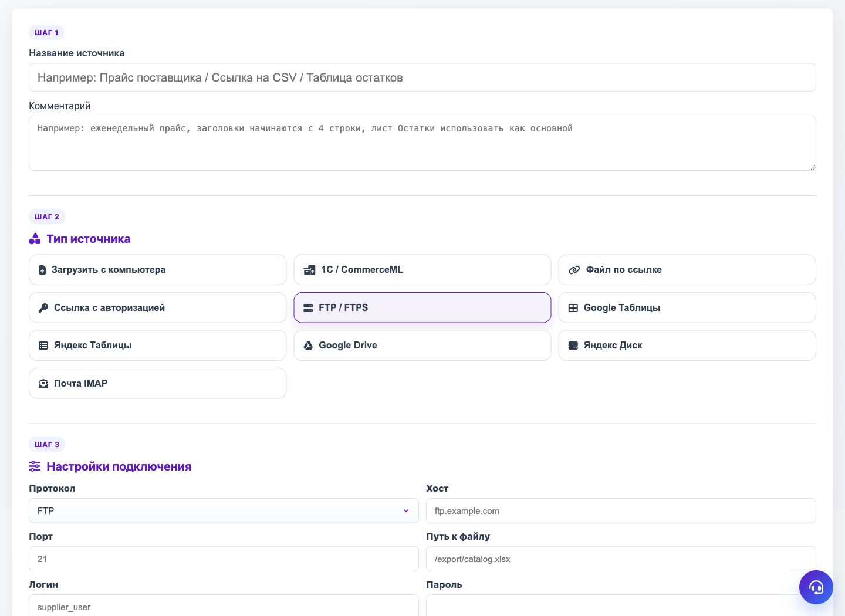Click the ШАГ 2 badge
The image size is (845, 616).
click(x=47, y=217)
